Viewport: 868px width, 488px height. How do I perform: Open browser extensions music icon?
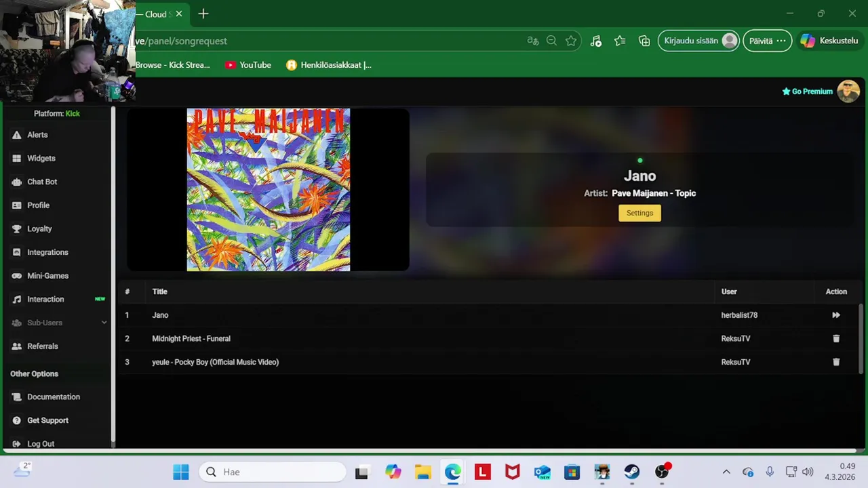pyautogui.click(x=595, y=41)
